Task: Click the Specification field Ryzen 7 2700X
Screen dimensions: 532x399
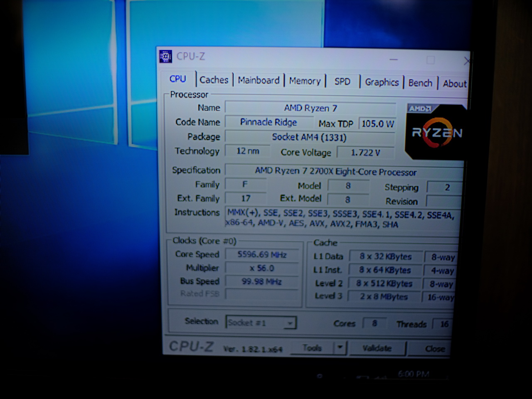Action: click(344, 172)
